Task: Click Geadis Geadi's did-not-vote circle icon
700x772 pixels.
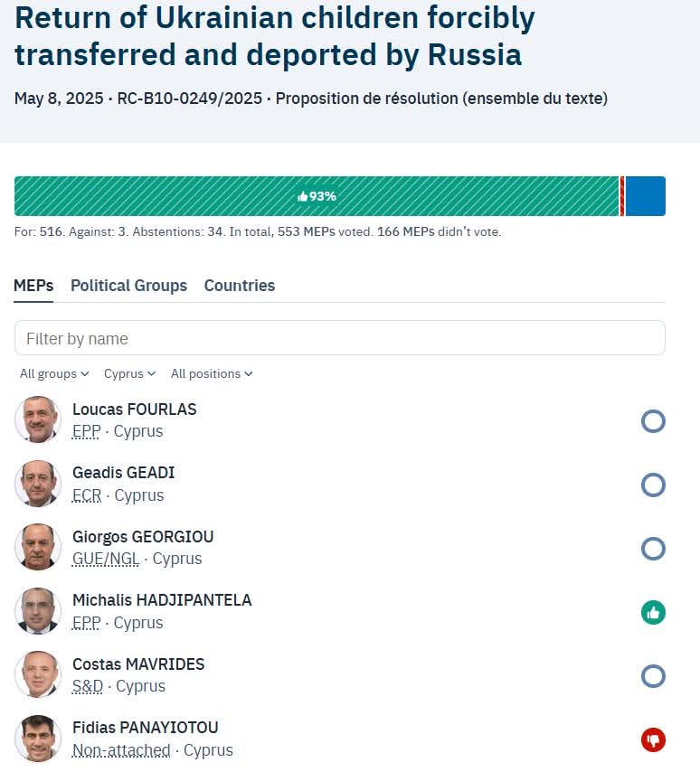Action: coord(653,485)
